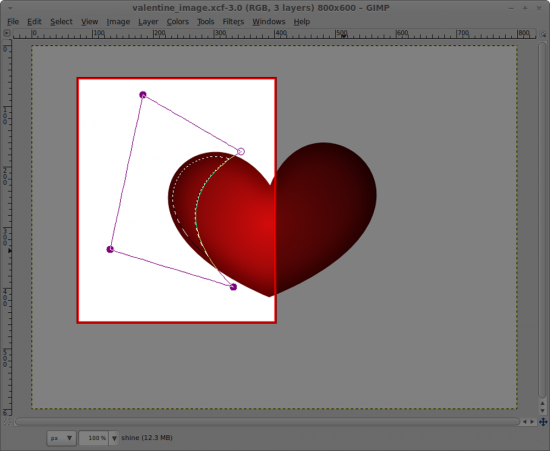Open the Select menu

[61, 22]
